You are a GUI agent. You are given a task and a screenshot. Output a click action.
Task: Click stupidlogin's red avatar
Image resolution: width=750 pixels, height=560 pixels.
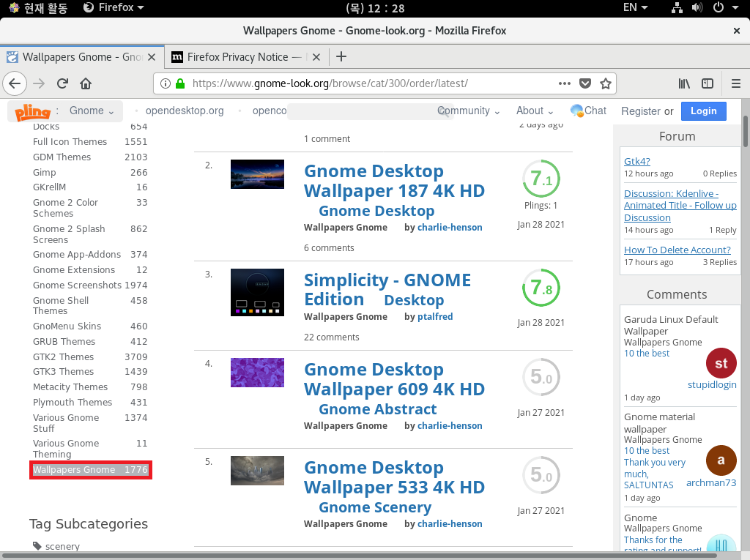click(x=721, y=363)
